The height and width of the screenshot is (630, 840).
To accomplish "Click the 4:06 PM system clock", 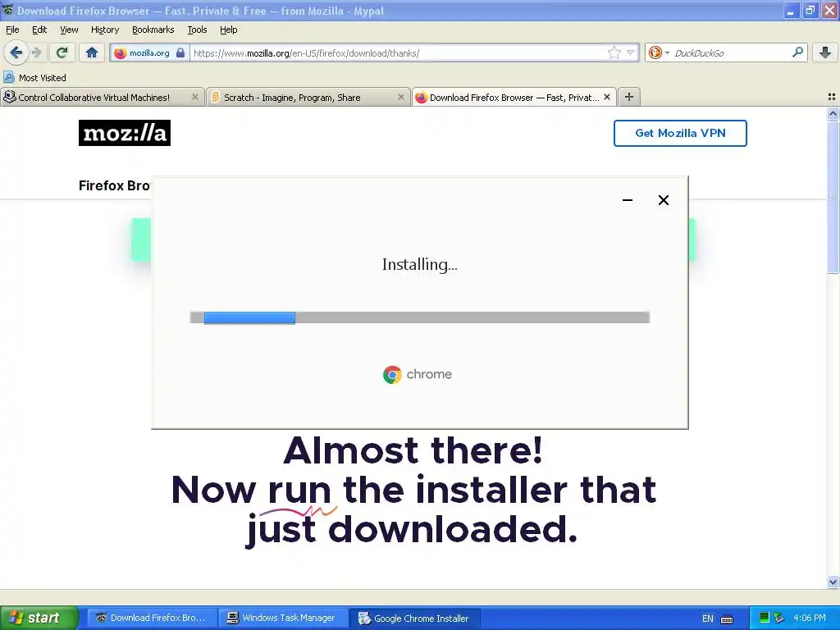I will coord(810,618).
